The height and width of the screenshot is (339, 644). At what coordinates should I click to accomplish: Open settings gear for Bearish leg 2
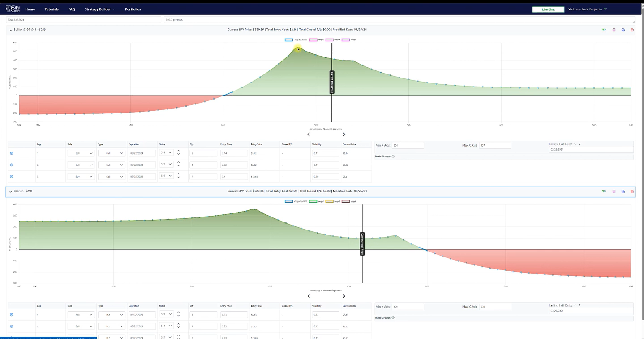click(x=12, y=326)
